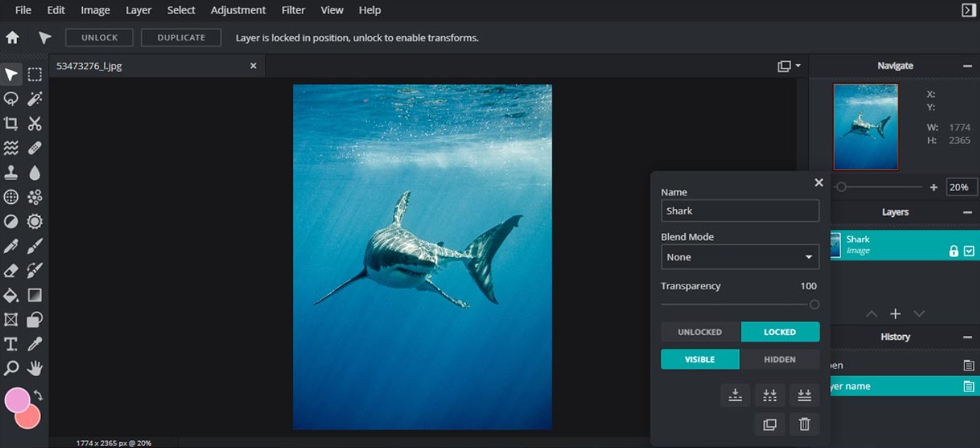Screen dimensions: 980x448
Task: Select the Zoom magnifier tool
Action: point(11,369)
